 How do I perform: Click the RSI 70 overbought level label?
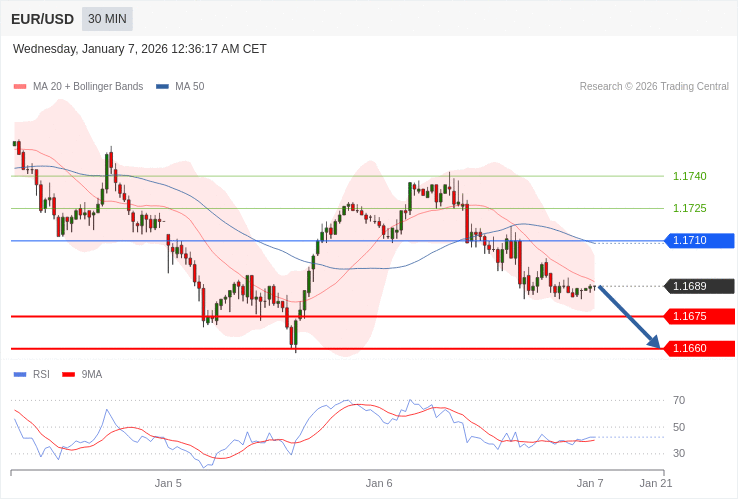coord(679,400)
